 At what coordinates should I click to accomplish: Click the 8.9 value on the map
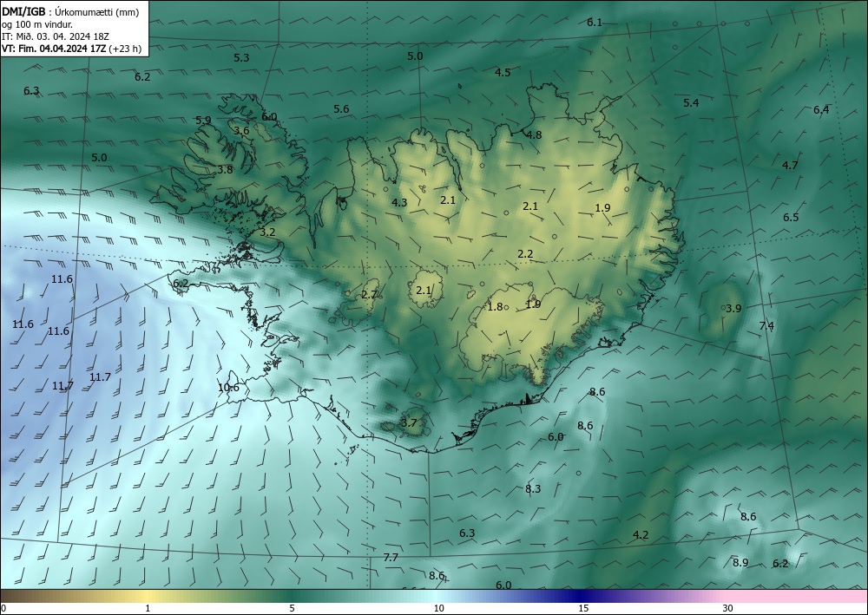click(x=740, y=562)
